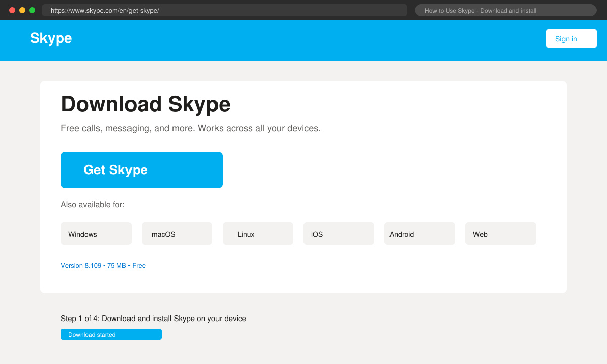Open the Sign in button
This screenshot has width=607, height=364.
click(x=572, y=38)
